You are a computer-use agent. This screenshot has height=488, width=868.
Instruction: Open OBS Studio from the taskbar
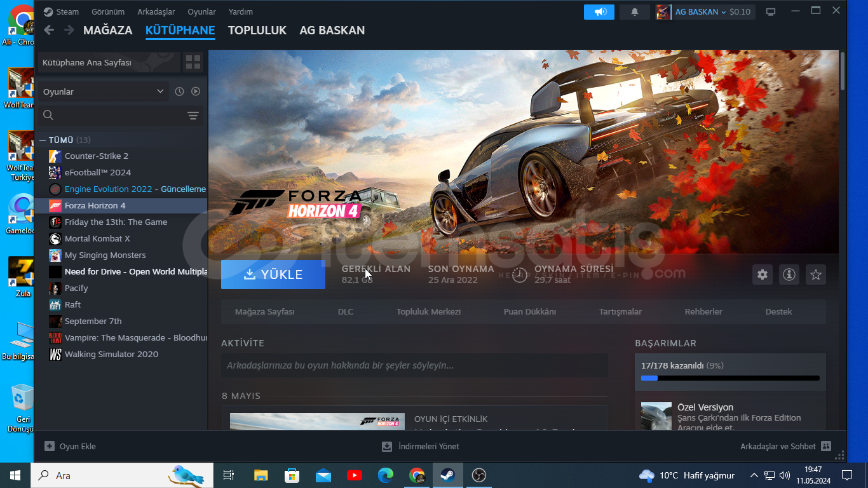click(478, 475)
